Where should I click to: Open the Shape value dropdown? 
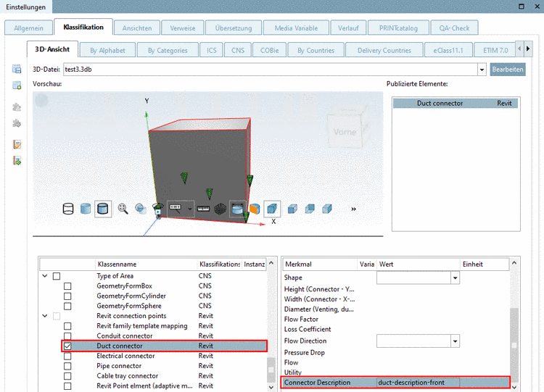(x=456, y=278)
